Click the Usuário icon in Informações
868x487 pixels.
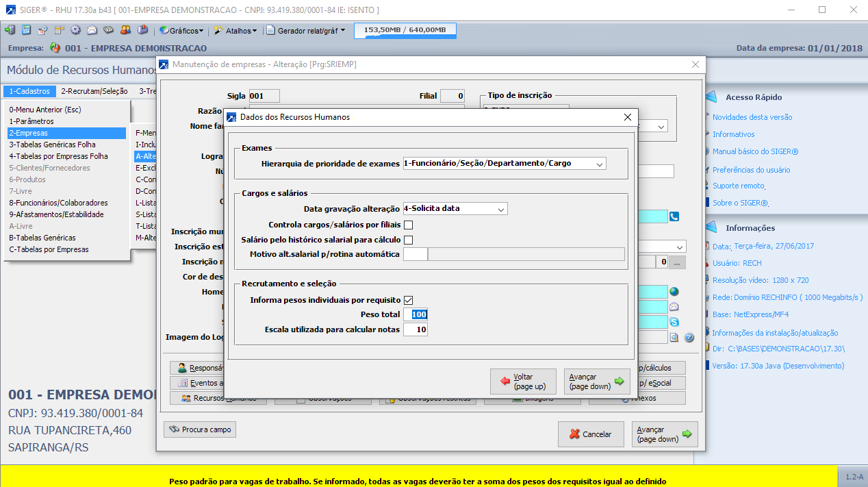coord(707,263)
